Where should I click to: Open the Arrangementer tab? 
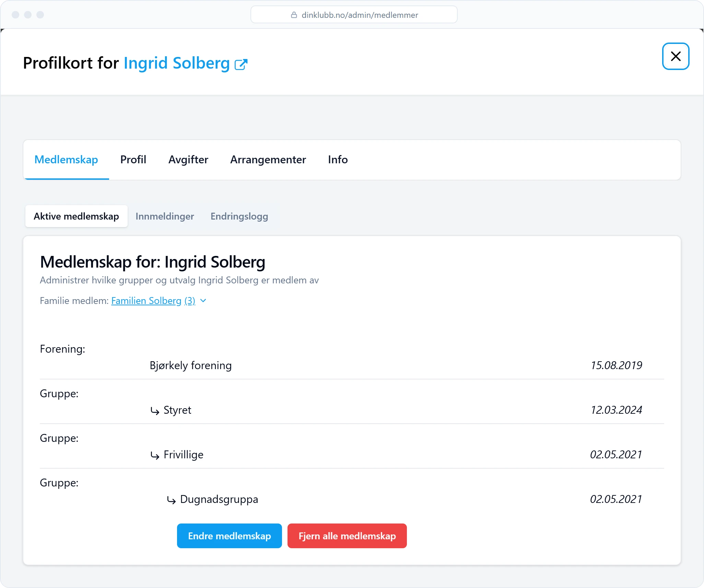pos(268,160)
